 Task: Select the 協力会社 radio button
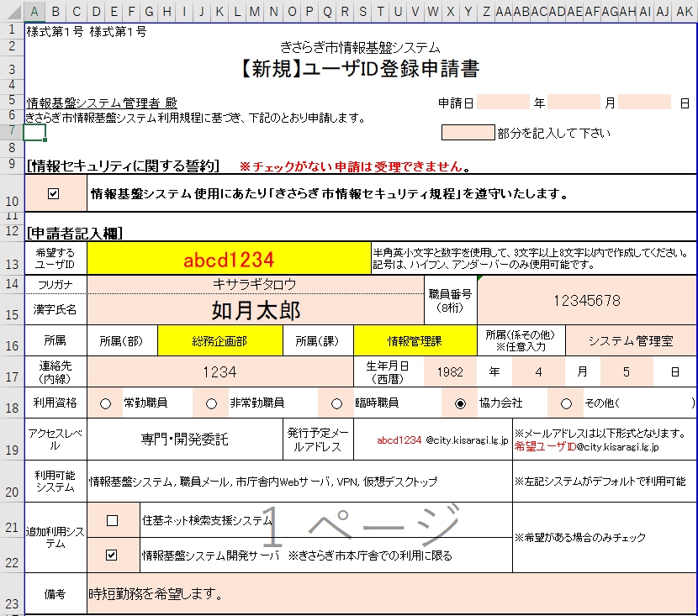click(x=460, y=404)
